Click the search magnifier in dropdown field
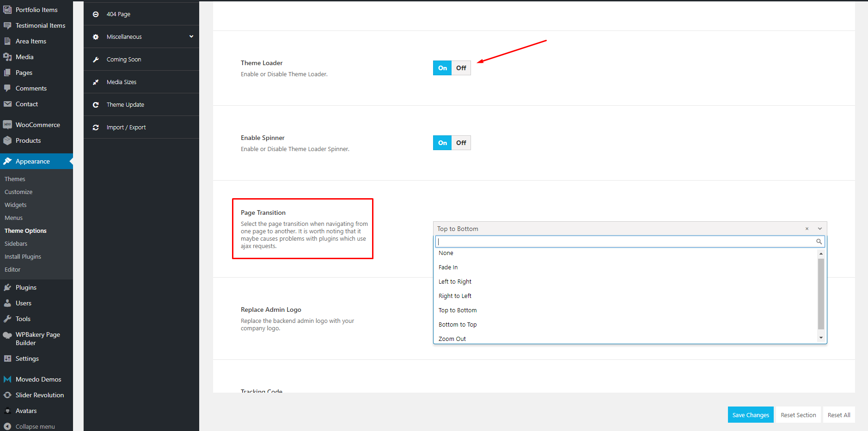The height and width of the screenshot is (431, 868). pos(819,242)
